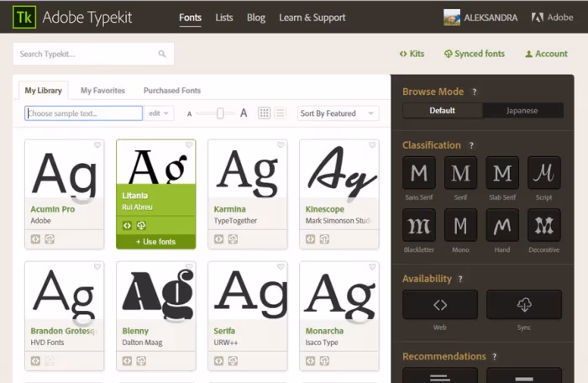
Task: Favorite Karmina with heart icon
Action: coord(281,144)
